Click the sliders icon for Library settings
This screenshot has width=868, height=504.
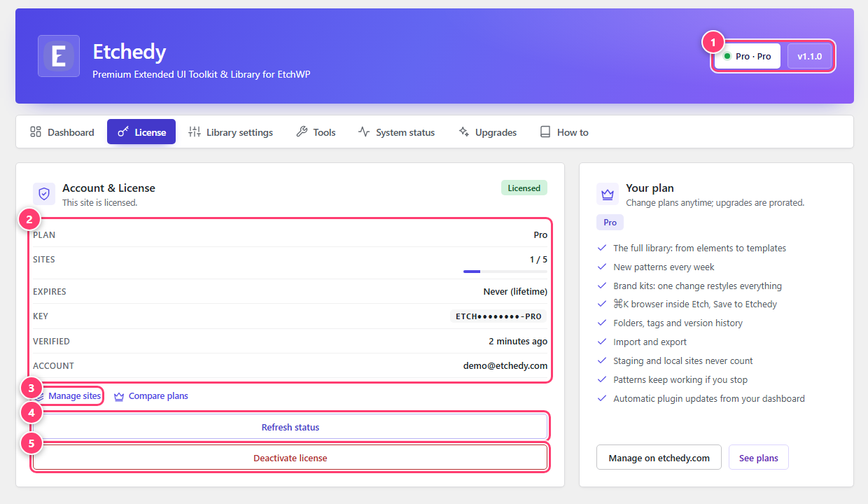pyautogui.click(x=195, y=132)
